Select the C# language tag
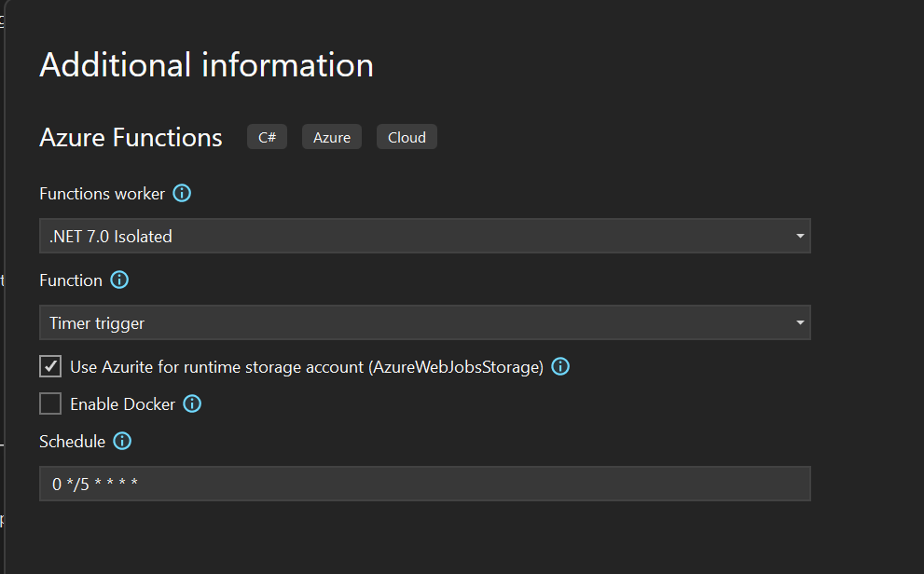The image size is (924, 574). point(267,136)
